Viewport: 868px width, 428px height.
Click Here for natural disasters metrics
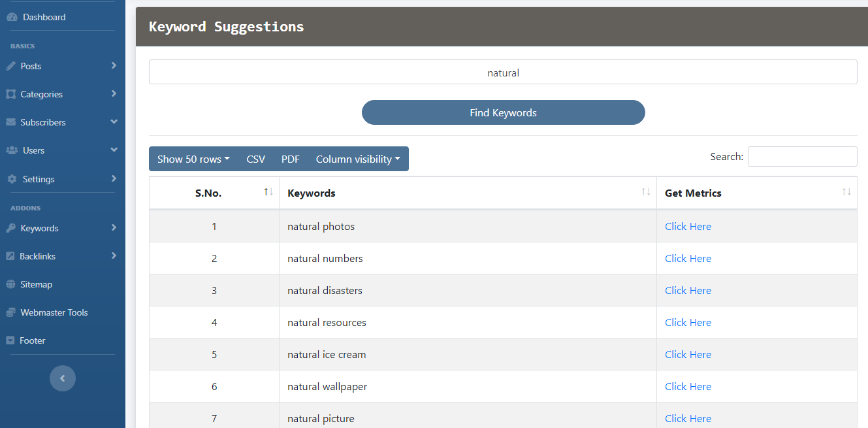coord(688,290)
